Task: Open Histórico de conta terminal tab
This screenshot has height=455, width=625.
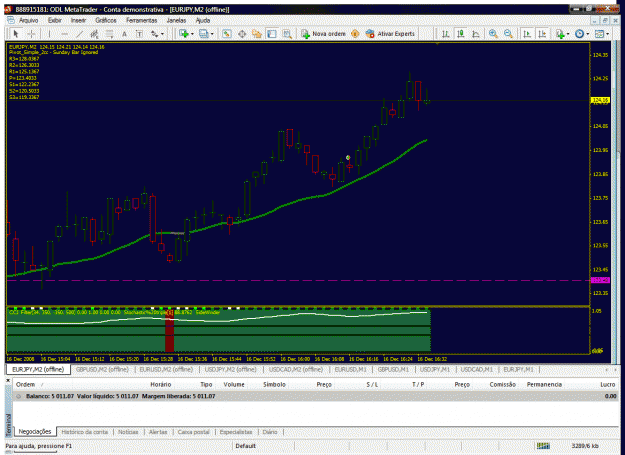Action: pos(85,432)
